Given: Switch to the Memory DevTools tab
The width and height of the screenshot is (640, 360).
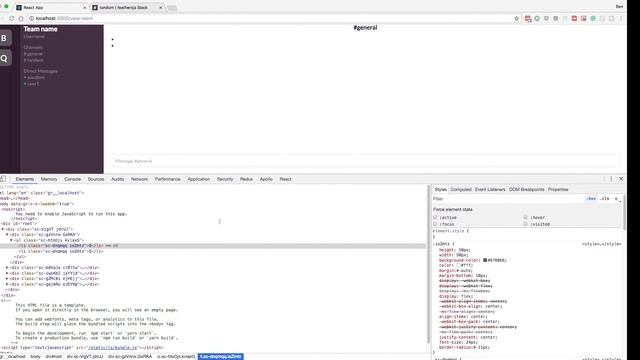Looking at the screenshot, I should pyautogui.click(x=49, y=179).
